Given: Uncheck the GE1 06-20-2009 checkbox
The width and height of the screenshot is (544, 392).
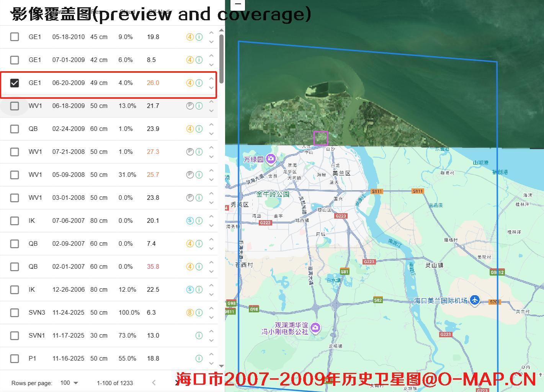Looking at the screenshot, I should [15, 83].
